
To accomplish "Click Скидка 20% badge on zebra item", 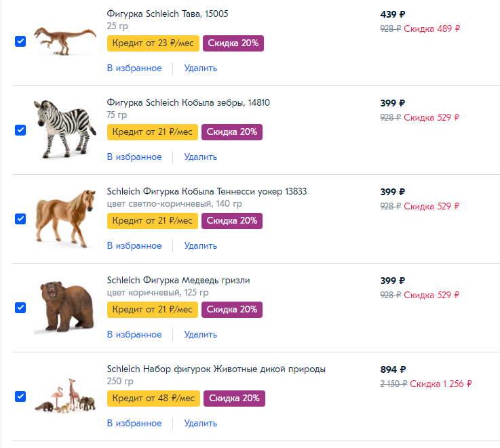I will click(x=232, y=132).
